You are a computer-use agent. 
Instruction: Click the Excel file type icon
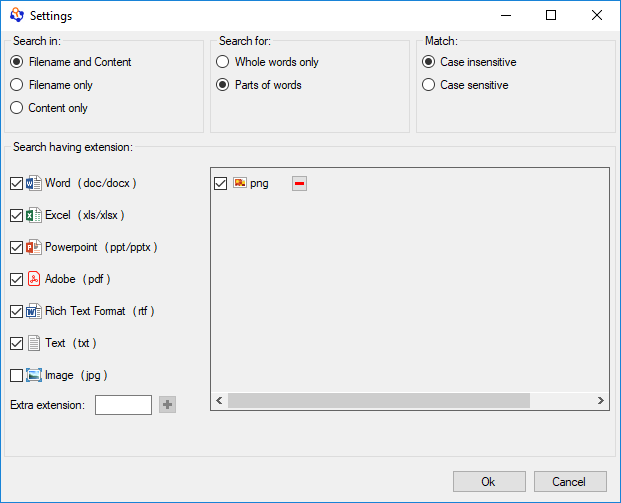[34, 216]
